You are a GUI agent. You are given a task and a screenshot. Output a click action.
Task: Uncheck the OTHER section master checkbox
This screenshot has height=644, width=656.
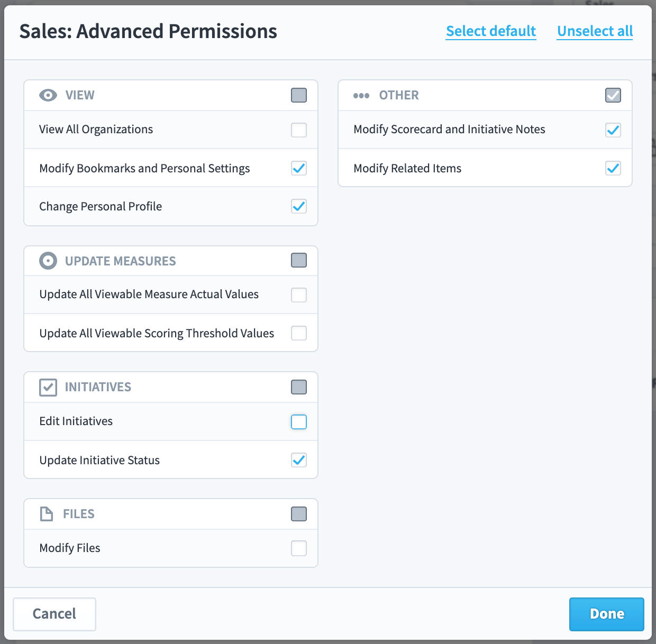613,95
